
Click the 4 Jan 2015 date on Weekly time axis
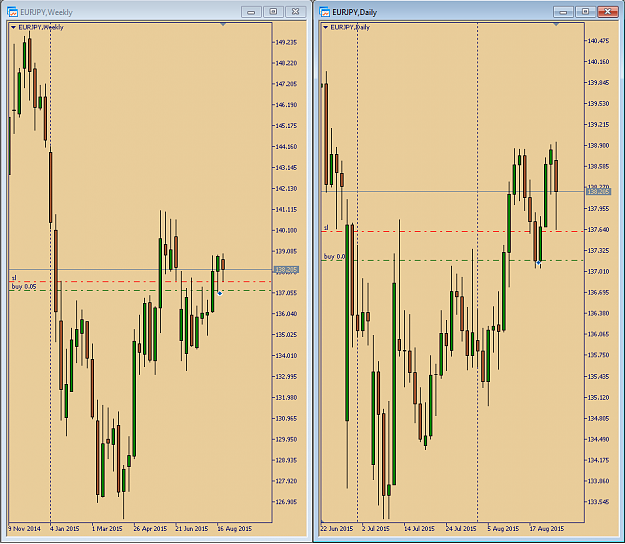click(x=65, y=529)
